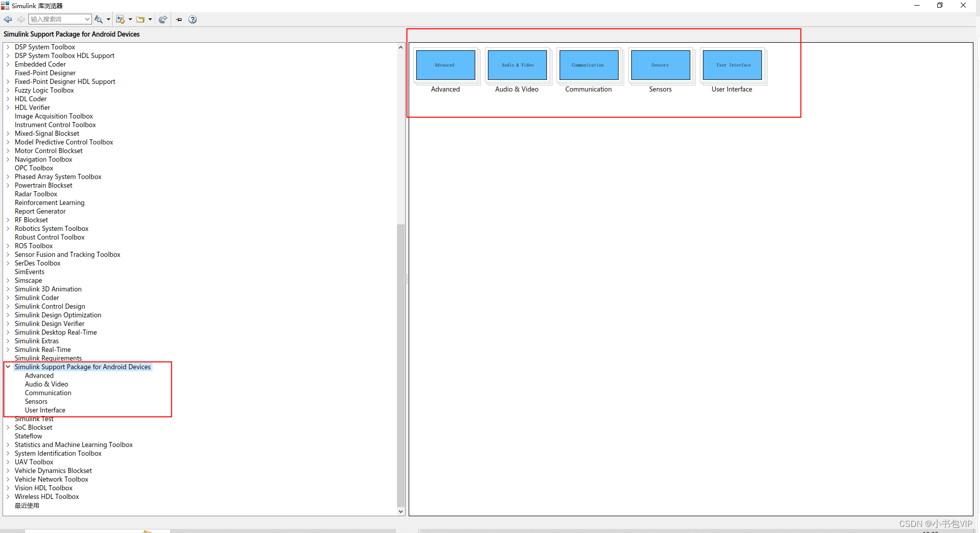Click the 最近使用 recent items entry
This screenshot has width=980, height=533.
(x=26, y=505)
